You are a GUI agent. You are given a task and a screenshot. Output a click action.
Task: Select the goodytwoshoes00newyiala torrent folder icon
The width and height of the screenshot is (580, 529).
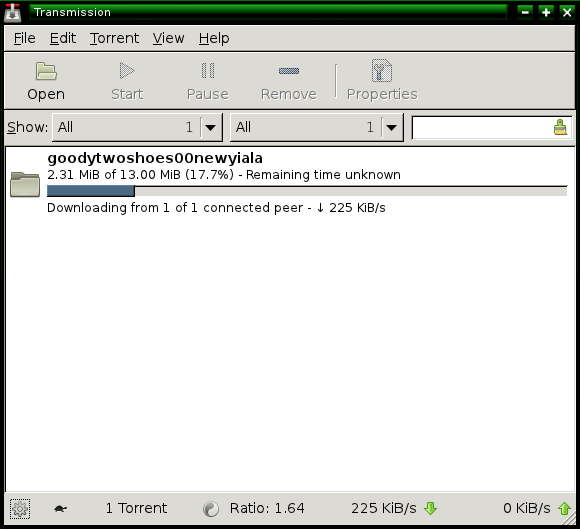25,184
